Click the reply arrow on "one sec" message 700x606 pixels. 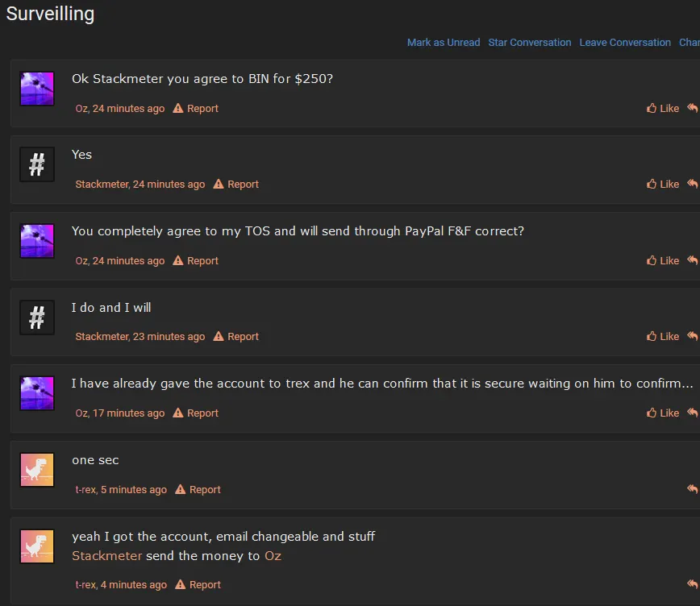692,489
